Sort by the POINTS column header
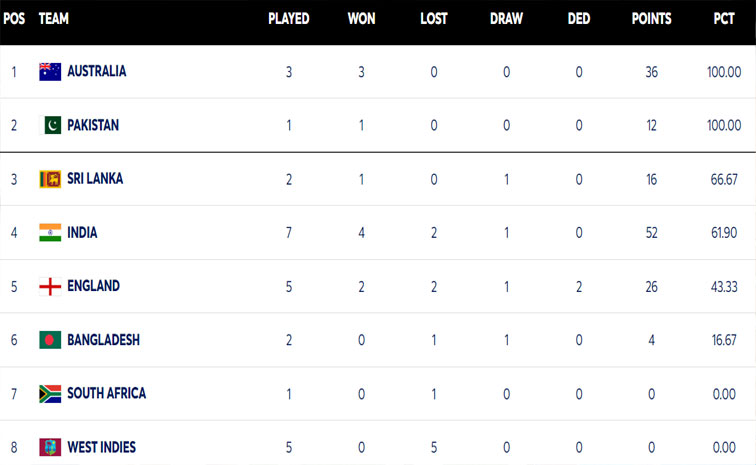Viewport: 756px width, 465px height. click(650, 19)
